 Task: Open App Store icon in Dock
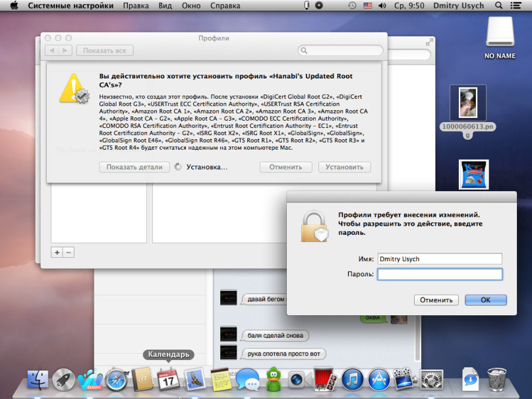click(x=378, y=379)
